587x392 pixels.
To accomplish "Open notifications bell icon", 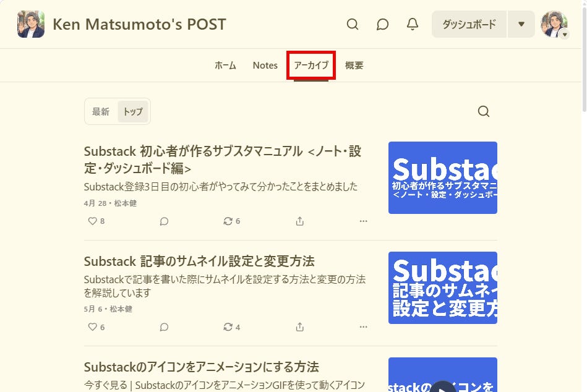I will [x=413, y=24].
